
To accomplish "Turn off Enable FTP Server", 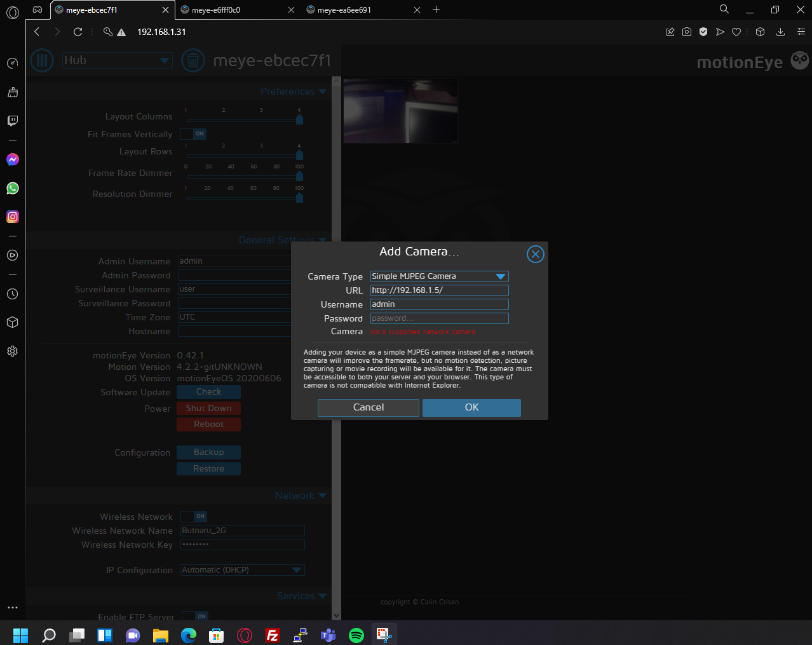I will 193,616.
